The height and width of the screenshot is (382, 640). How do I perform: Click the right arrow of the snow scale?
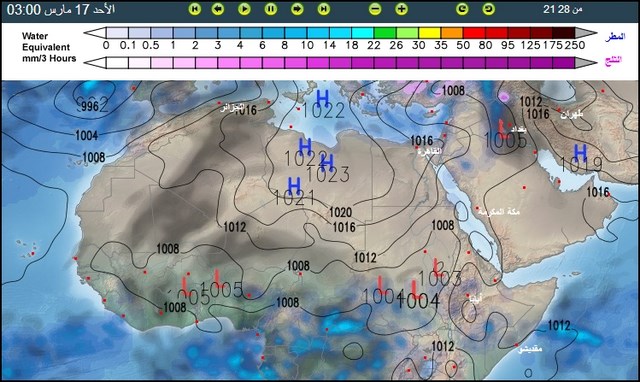586,62
